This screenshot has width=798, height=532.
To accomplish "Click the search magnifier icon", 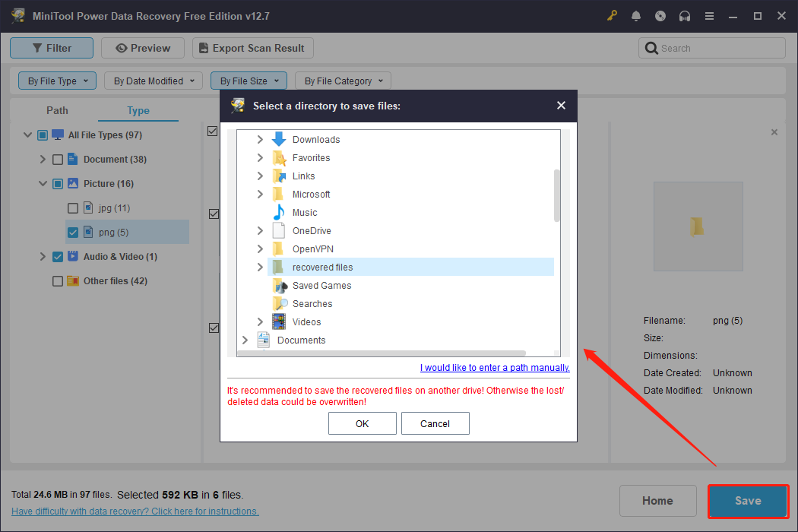I will [x=651, y=47].
